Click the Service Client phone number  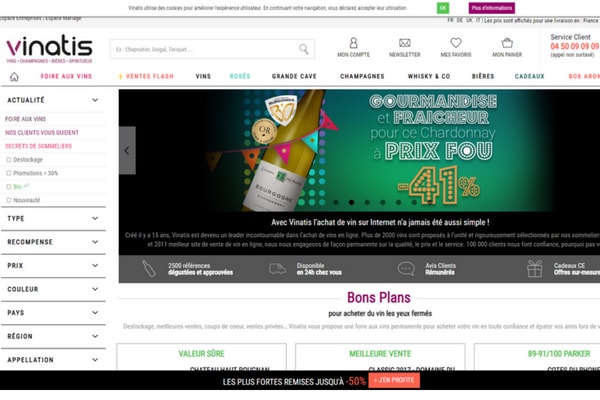click(x=575, y=46)
